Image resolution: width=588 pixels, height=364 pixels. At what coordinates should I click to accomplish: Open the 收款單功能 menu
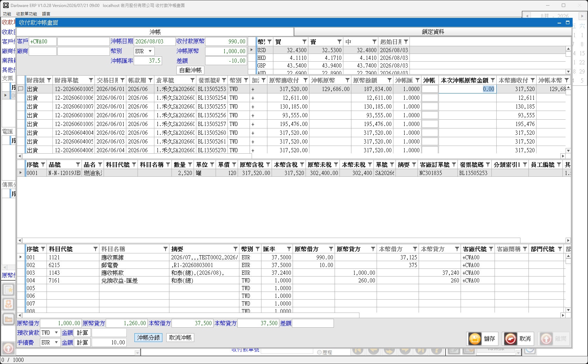pyautogui.click(x=27, y=14)
